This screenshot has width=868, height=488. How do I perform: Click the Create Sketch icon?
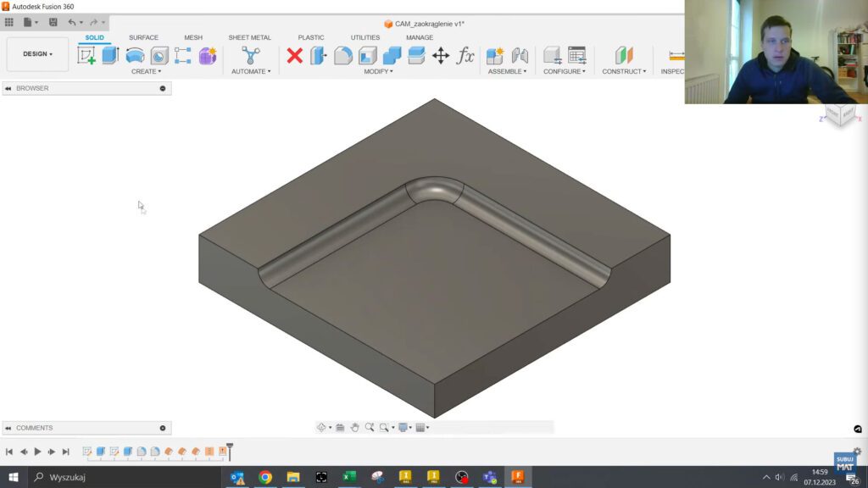86,56
